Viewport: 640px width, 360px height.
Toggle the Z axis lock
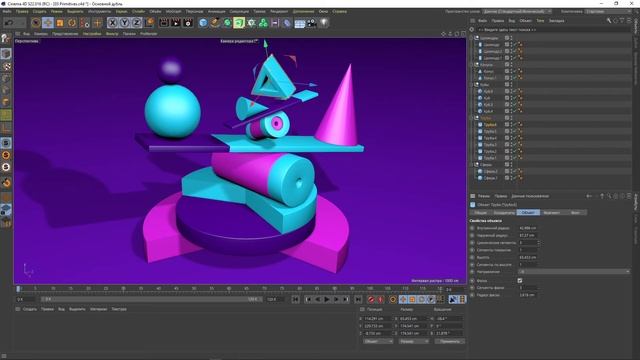(x=136, y=23)
